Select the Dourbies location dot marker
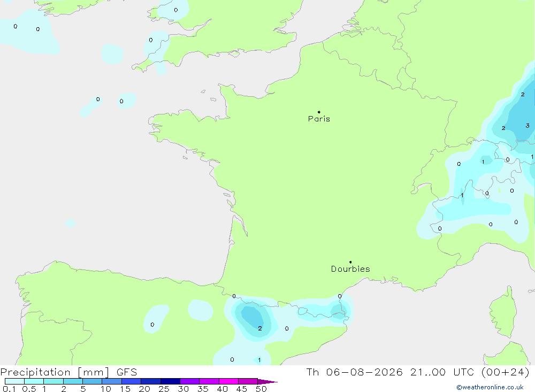 point(350,262)
